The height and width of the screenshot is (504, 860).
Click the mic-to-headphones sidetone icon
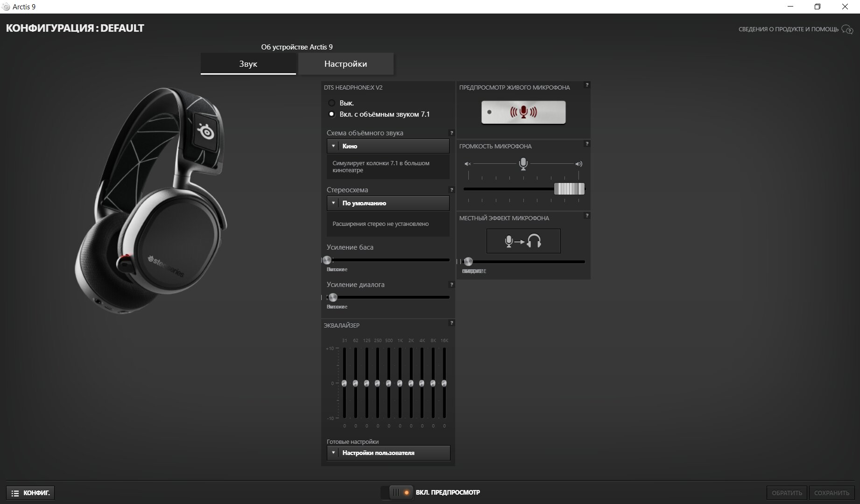pyautogui.click(x=523, y=241)
